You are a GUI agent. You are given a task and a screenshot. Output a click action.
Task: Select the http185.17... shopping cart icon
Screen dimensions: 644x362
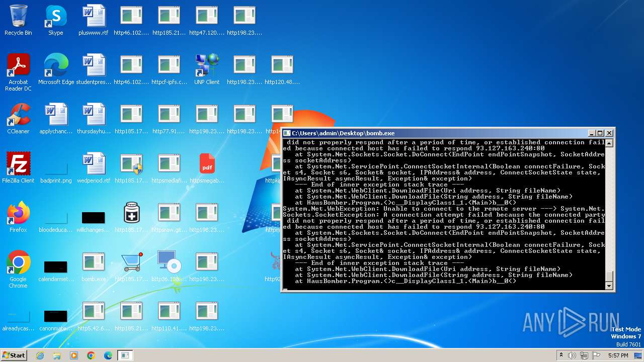[131, 266]
